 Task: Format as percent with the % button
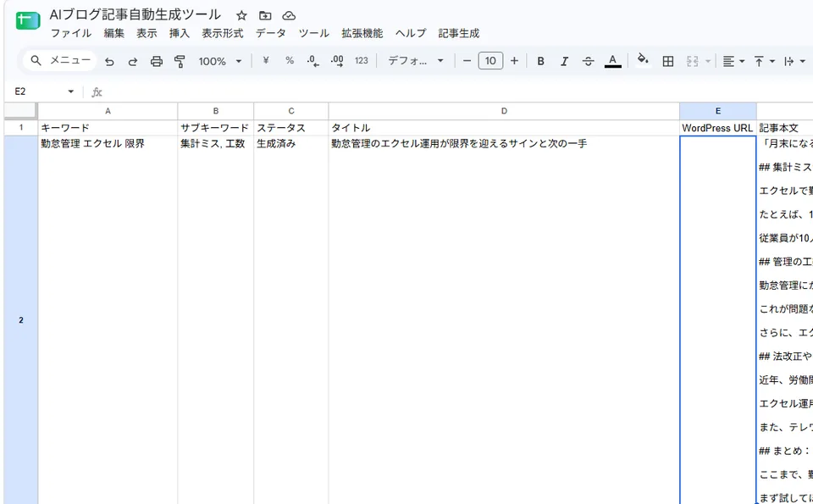click(290, 61)
